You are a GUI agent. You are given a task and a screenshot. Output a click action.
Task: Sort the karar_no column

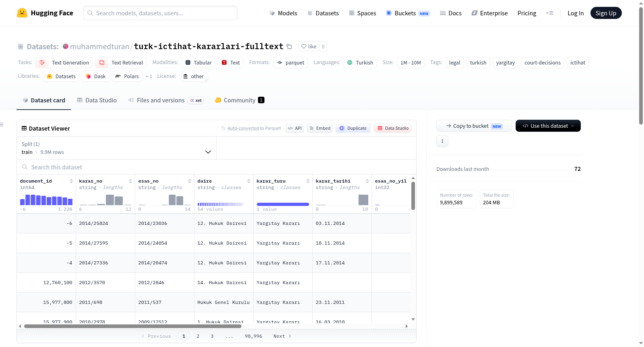point(130,181)
